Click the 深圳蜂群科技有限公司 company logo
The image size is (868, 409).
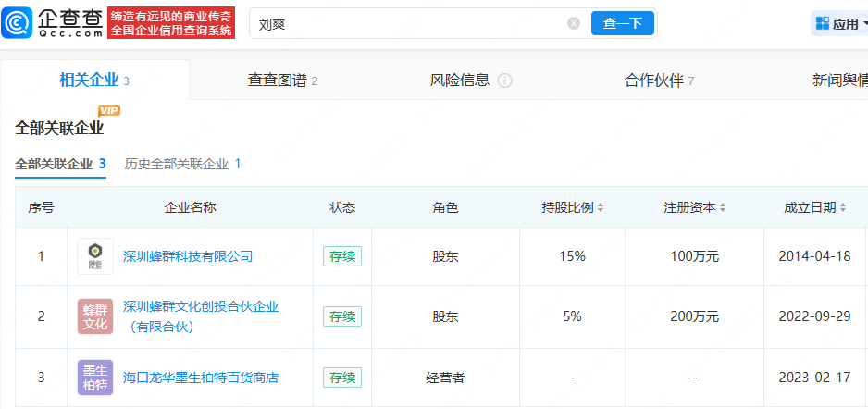point(95,256)
